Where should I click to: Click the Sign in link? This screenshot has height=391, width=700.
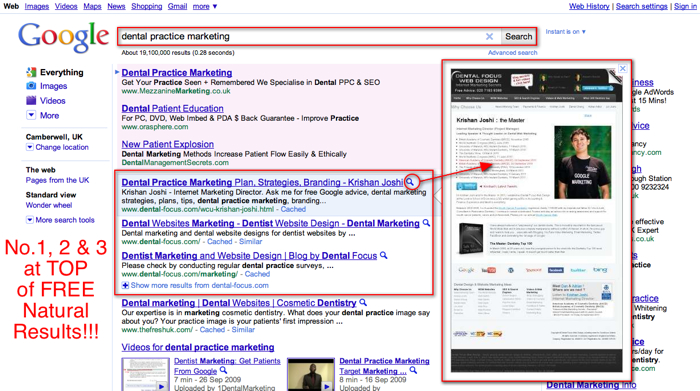[x=685, y=6]
